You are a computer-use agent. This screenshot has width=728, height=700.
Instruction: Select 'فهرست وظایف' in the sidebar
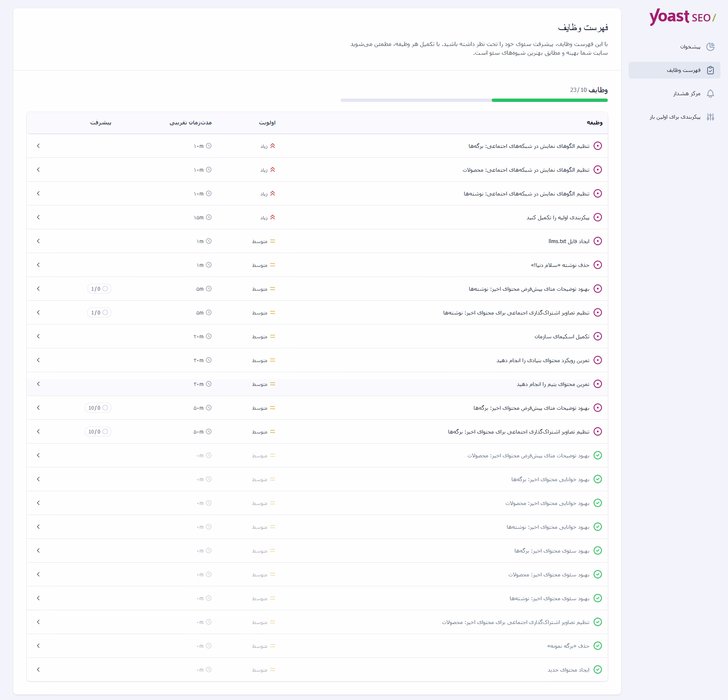[675, 70]
